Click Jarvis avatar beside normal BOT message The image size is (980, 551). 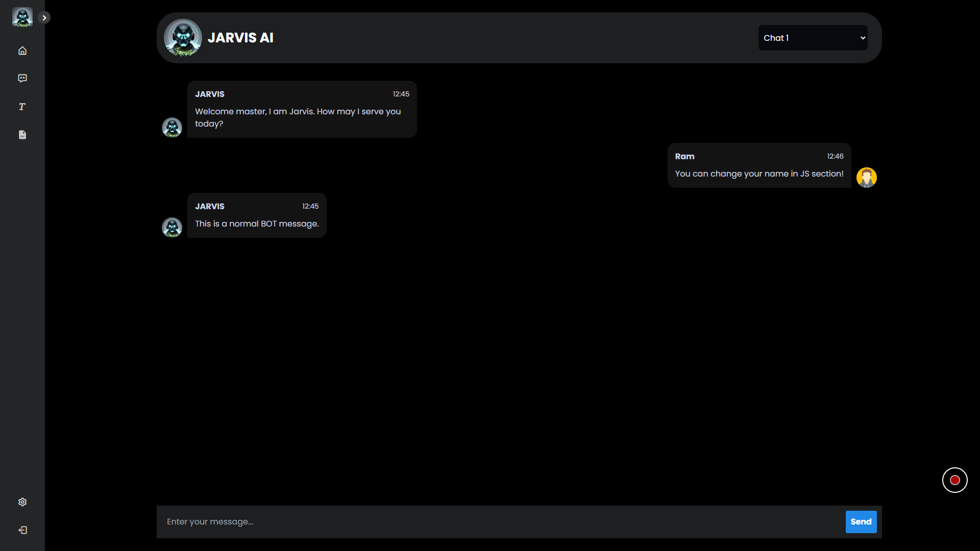(172, 228)
